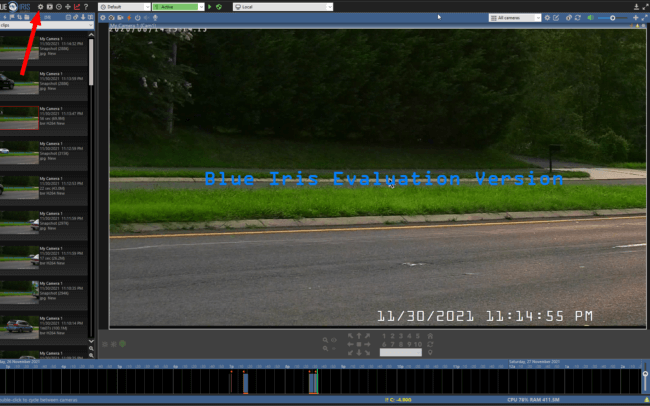Screen dimensions: 650x406
Task: Click the PTZ left arrow
Action: tap(350, 344)
